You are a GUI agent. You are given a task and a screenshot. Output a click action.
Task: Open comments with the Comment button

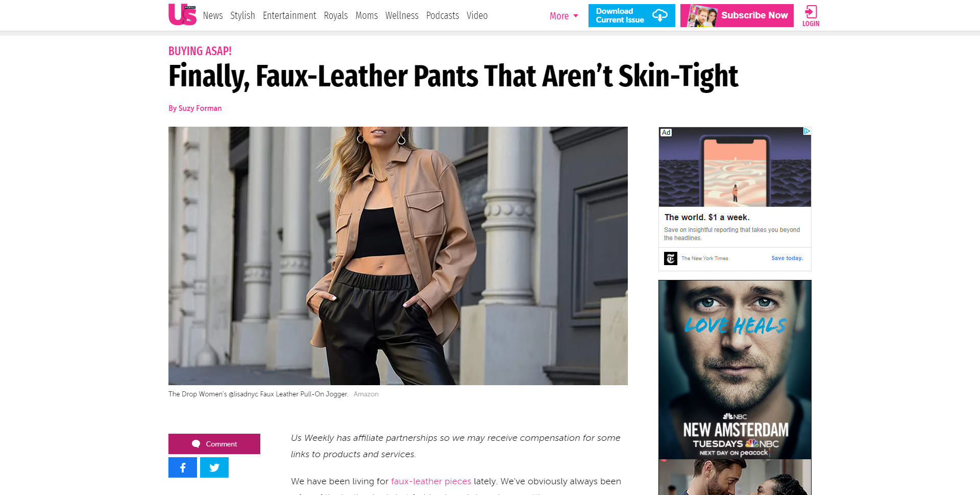pyautogui.click(x=214, y=444)
